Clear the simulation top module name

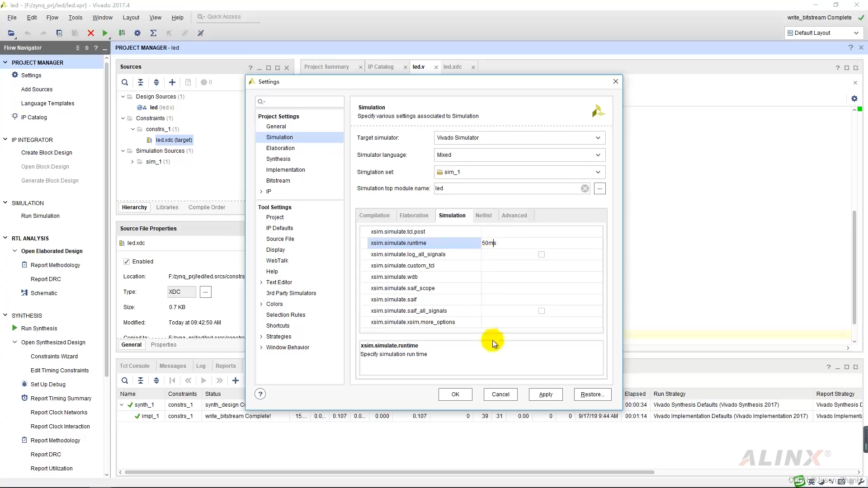click(x=585, y=188)
